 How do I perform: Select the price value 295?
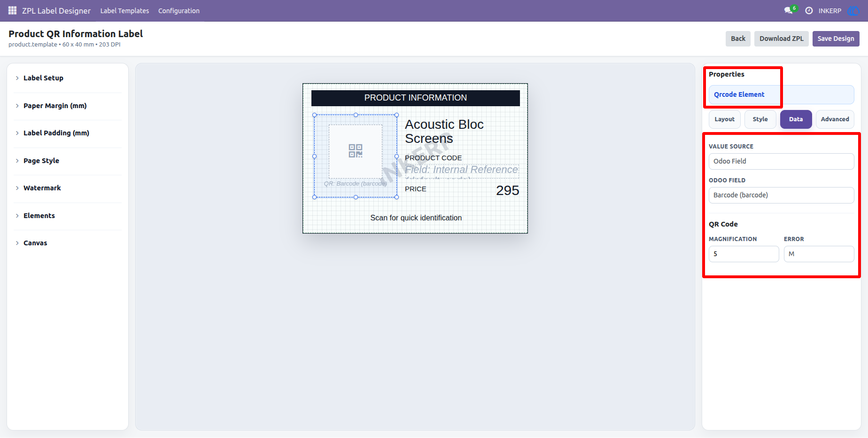(507, 190)
